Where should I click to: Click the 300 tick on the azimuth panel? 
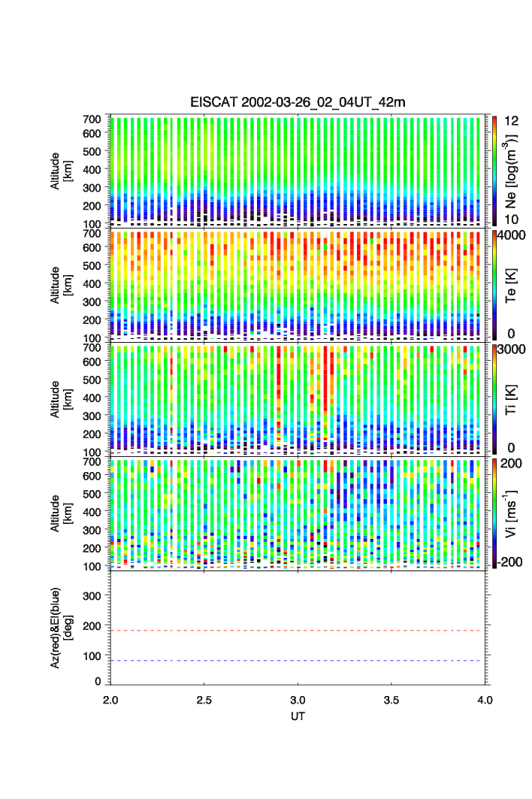click(92, 596)
